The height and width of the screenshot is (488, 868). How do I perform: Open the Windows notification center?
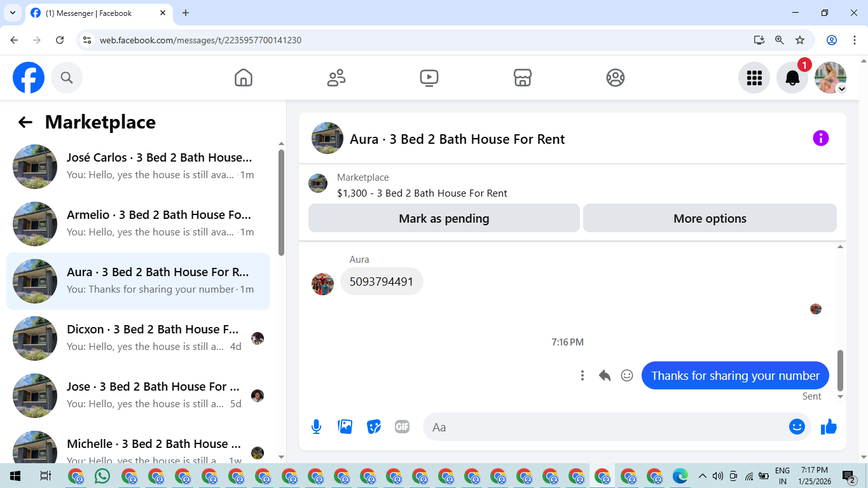click(x=849, y=476)
